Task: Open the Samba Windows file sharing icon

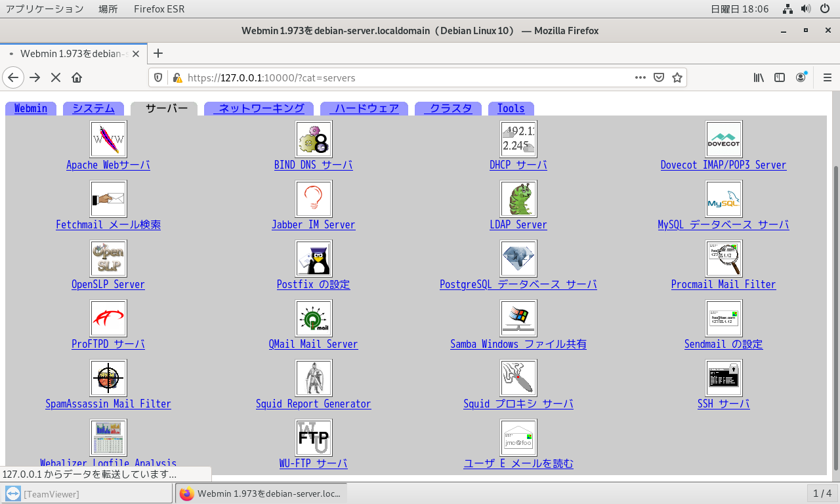Action: (518, 318)
